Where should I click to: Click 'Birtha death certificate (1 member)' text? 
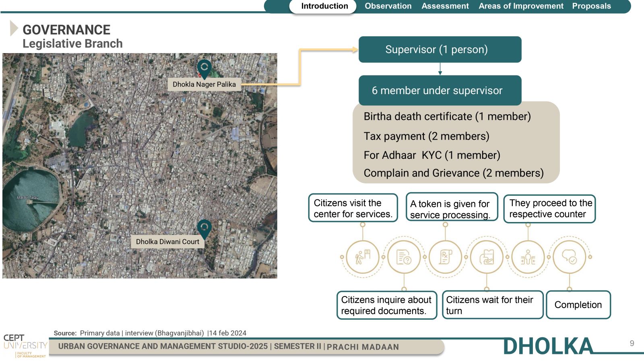click(x=447, y=116)
